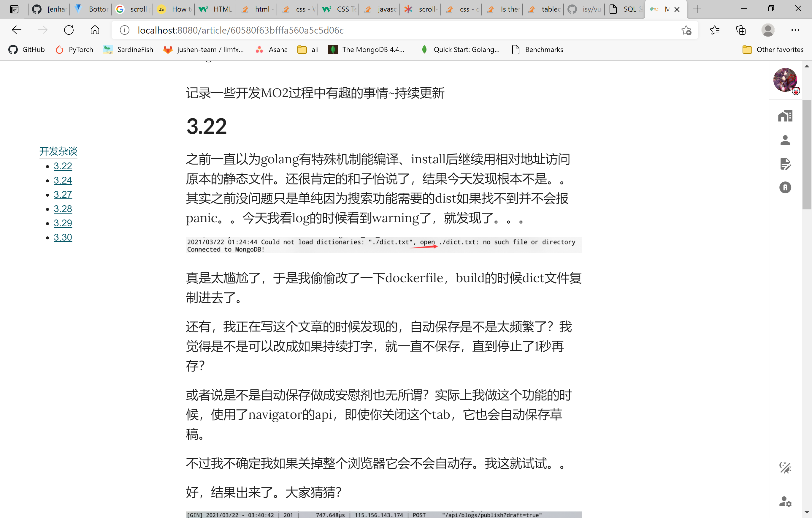Viewport: 812px width, 518px height.
Task: Reload the page with the refresh icon
Action: click(69, 30)
